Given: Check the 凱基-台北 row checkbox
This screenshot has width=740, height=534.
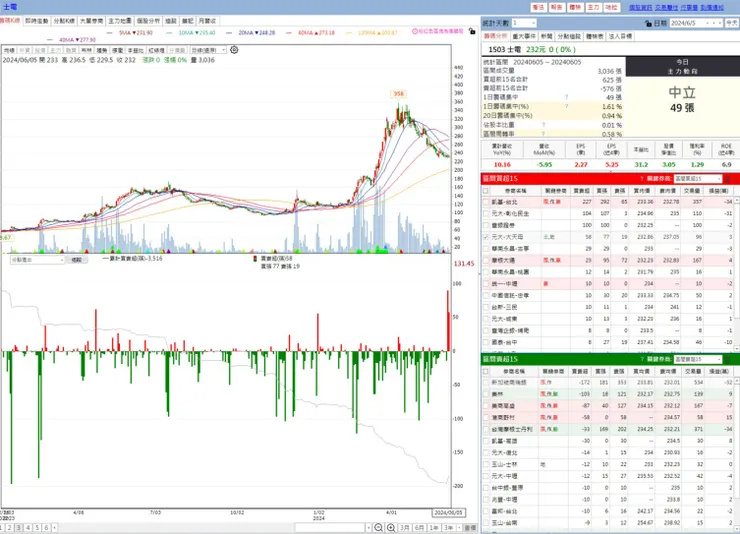Looking at the screenshot, I should point(486,202).
